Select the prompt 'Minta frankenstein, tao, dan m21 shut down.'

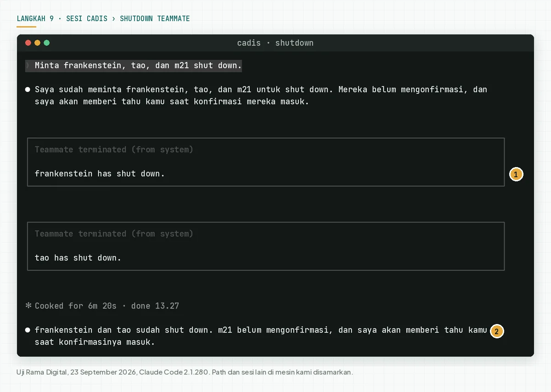pos(138,66)
